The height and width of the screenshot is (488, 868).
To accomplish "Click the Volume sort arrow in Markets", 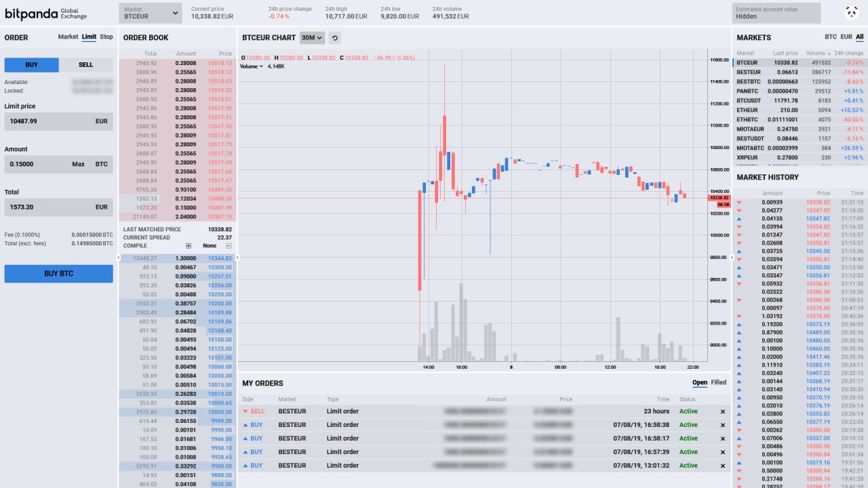I will coord(829,54).
